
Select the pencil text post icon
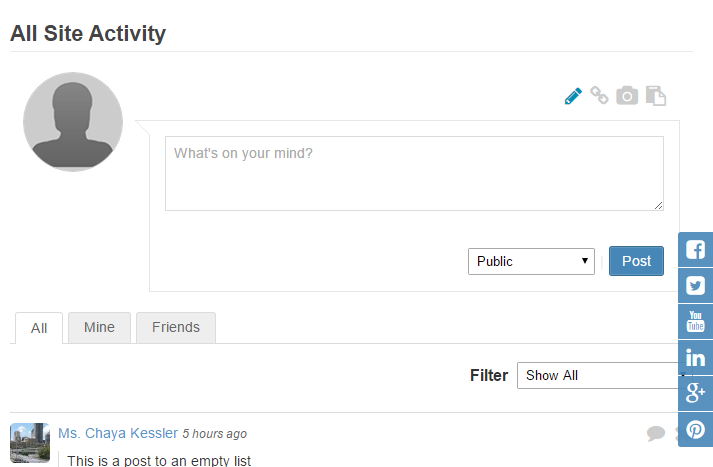pos(573,96)
